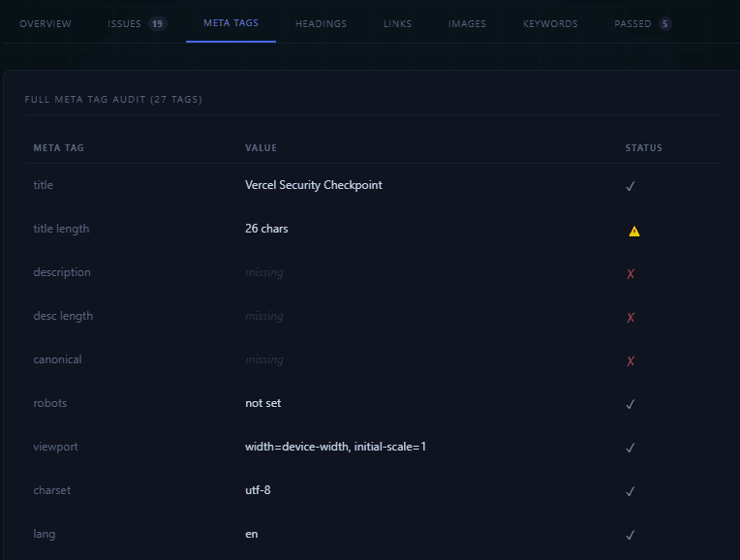740x560 pixels.
Task: Click the yellow warning icon for title length
Action: pos(634,231)
